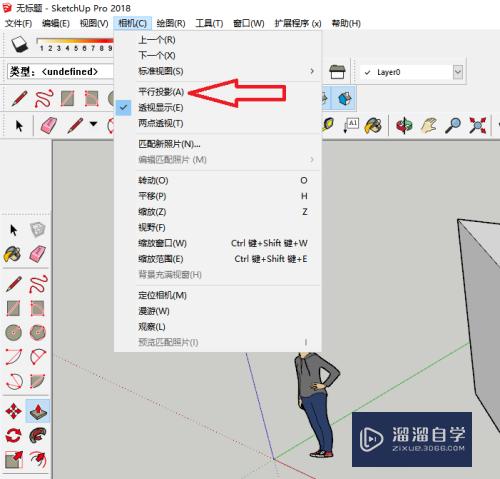Click the Zoom Extents tool in top toolbar
The image size is (500, 479).
click(x=477, y=126)
